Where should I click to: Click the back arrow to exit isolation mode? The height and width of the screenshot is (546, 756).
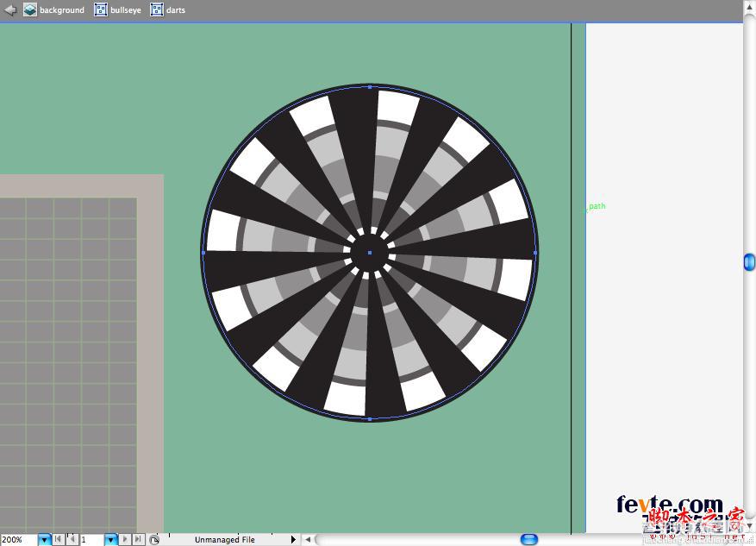pyautogui.click(x=10, y=9)
